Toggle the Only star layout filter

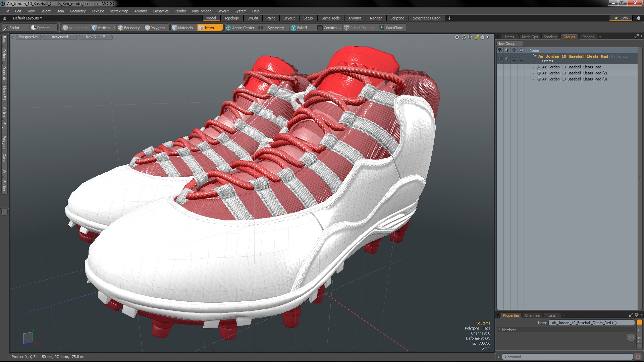coord(621,18)
